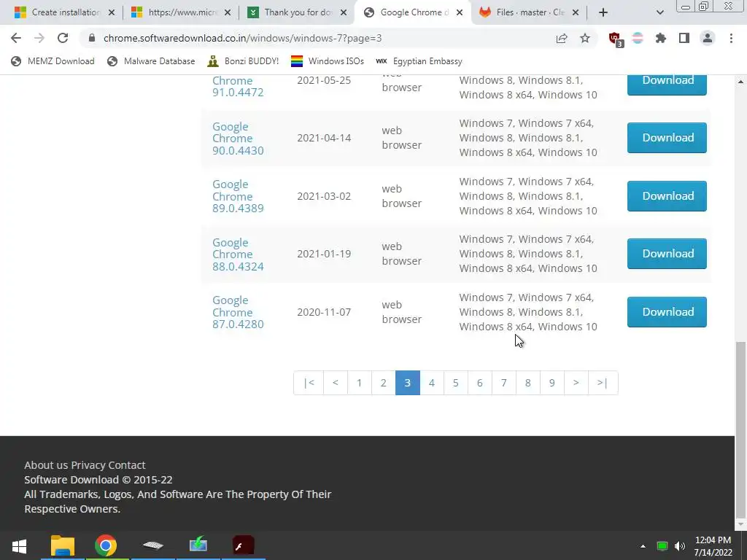The image size is (747, 560).
Task: Open Chrome's three-dot menu
Action: click(731, 38)
